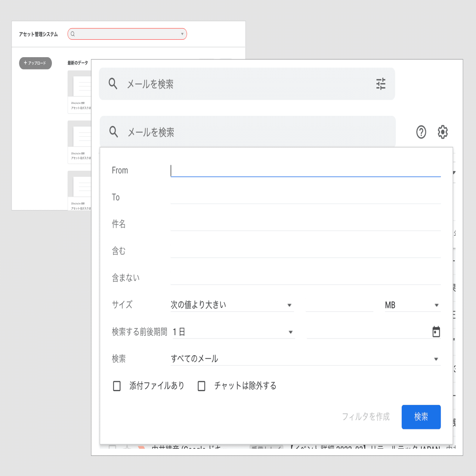The width and height of the screenshot is (476, 476).
Task: Click the help question mark icon
Action: click(421, 132)
